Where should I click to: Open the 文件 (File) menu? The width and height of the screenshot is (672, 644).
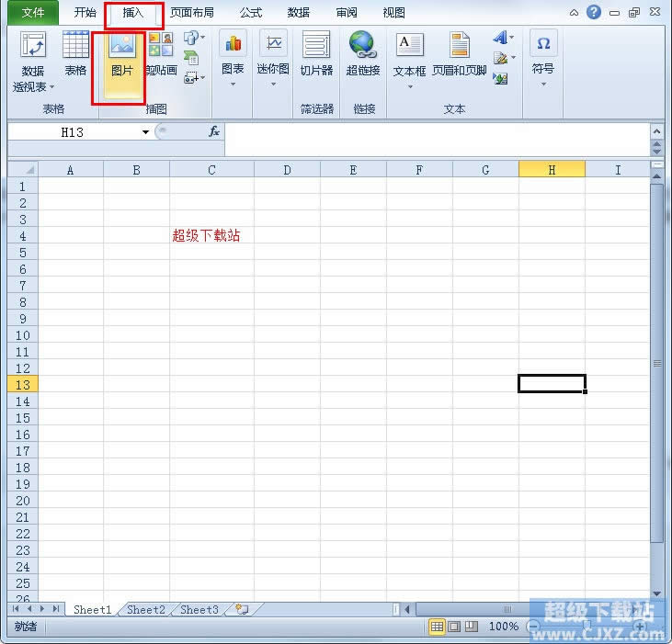click(33, 13)
